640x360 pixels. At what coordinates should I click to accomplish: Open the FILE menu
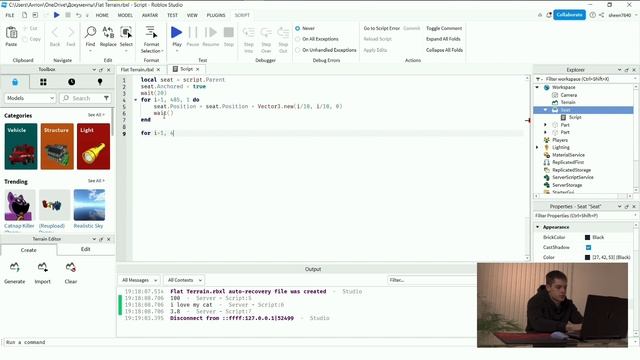coord(10,15)
